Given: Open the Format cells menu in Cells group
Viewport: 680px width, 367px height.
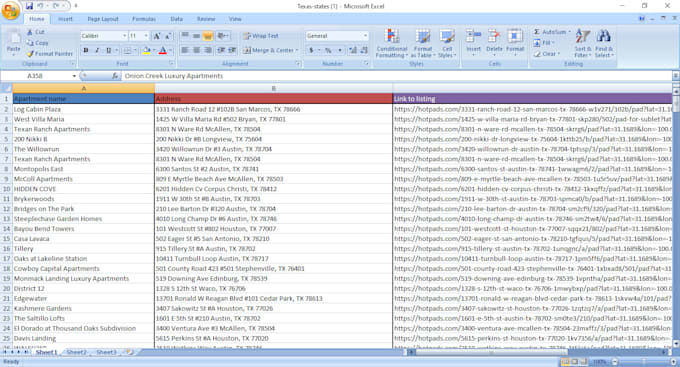Looking at the screenshot, I should click(x=515, y=42).
